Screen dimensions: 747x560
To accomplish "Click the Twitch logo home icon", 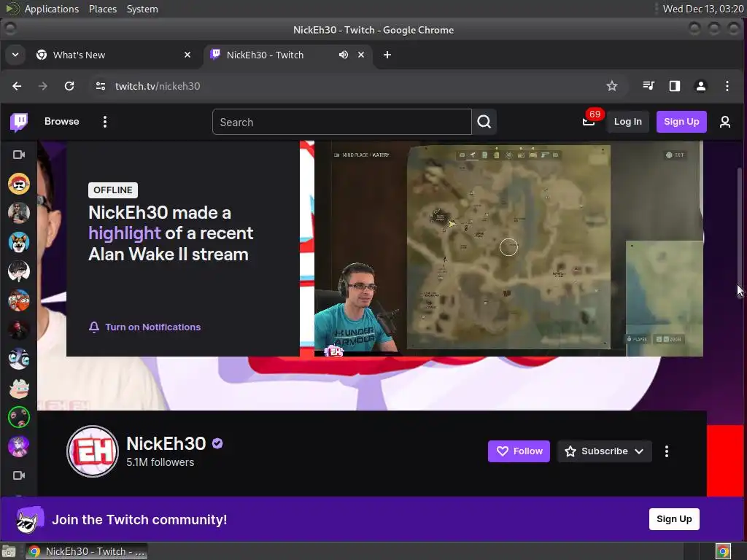I will [19, 122].
